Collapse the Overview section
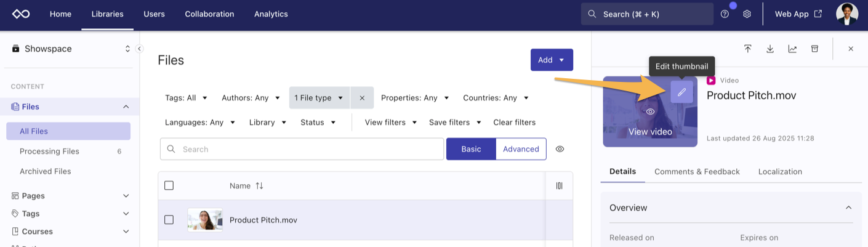This screenshot has width=868, height=247. tap(848, 208)
